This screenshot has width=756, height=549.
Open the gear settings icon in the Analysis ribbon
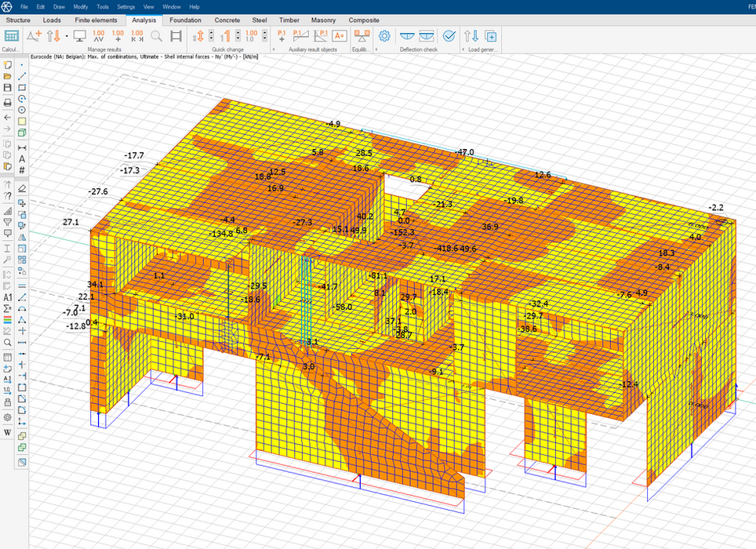click(x=384, y=35)
